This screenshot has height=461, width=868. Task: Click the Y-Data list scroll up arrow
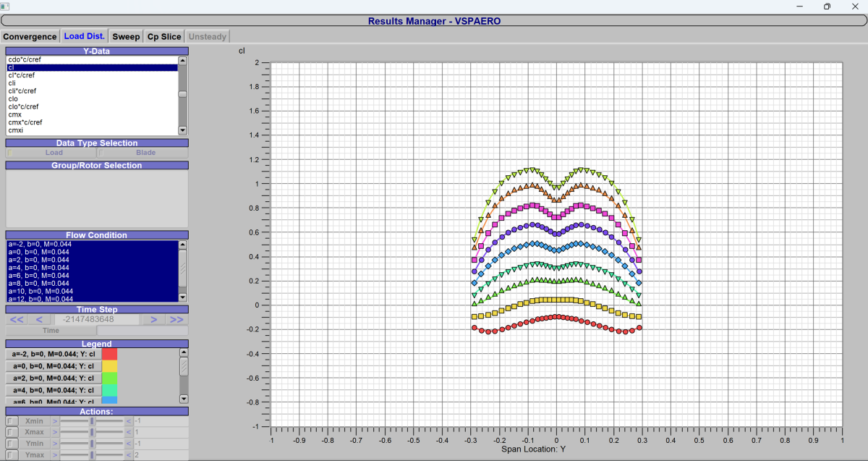[183, 60]
